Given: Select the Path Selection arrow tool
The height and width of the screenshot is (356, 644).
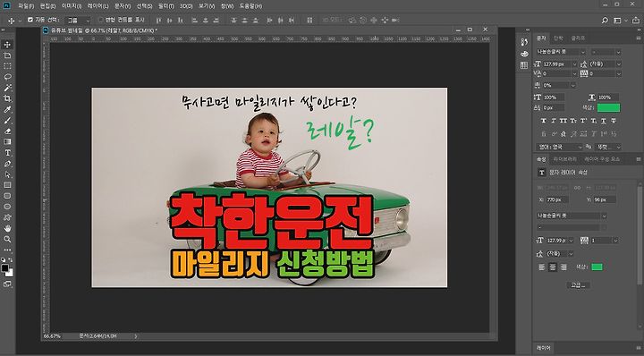Looking at the screenshot, I should [7, 174].
